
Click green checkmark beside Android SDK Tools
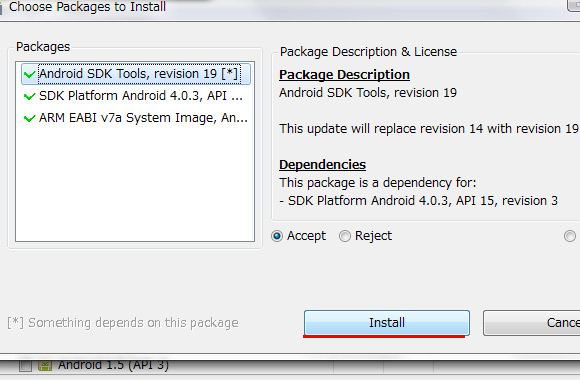coord(29,74)
